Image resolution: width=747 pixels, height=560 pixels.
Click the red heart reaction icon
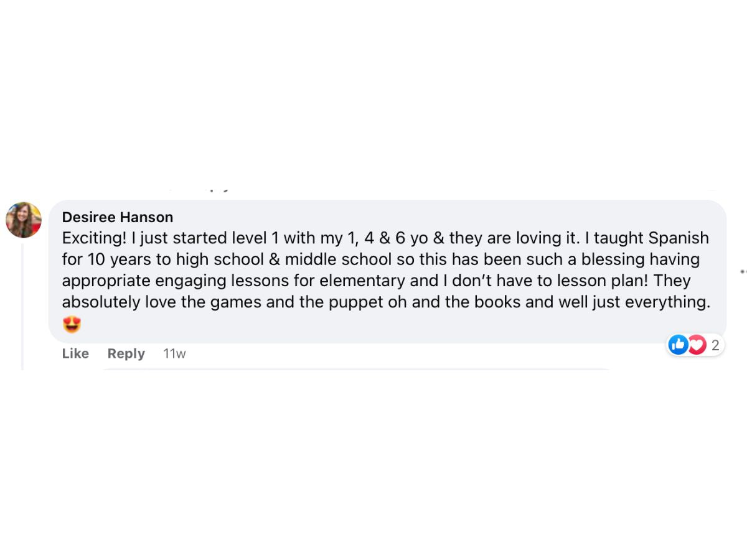[697, 344]
